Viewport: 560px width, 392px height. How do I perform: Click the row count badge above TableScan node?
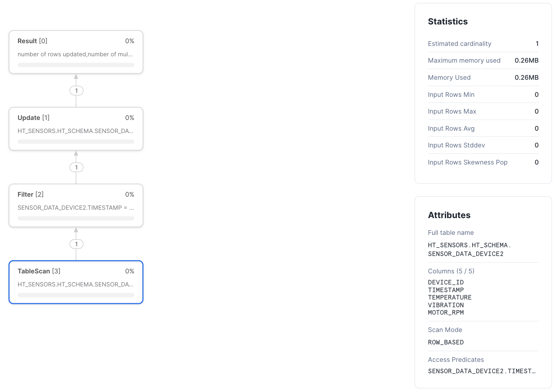click(76, 244)
